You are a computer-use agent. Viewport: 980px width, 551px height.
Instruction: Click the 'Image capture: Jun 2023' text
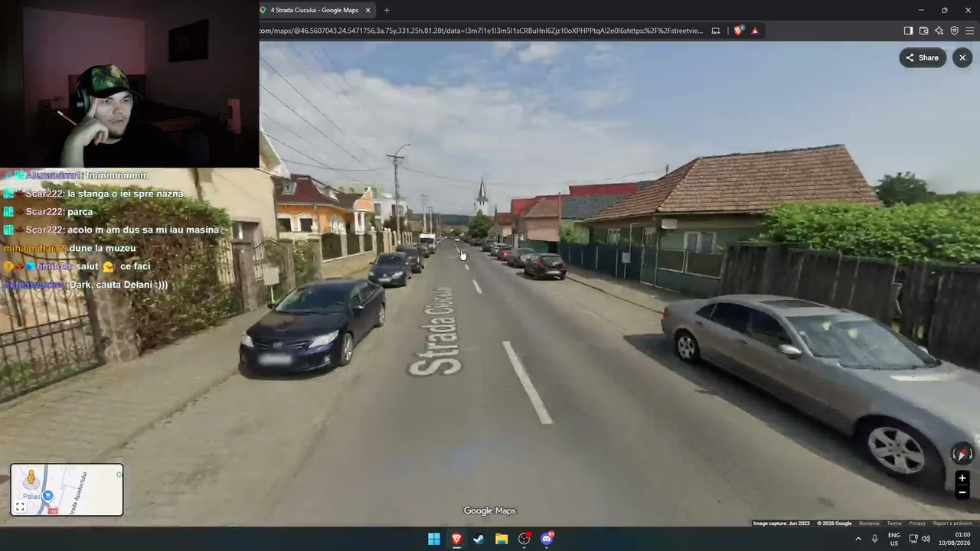[781, 523]
